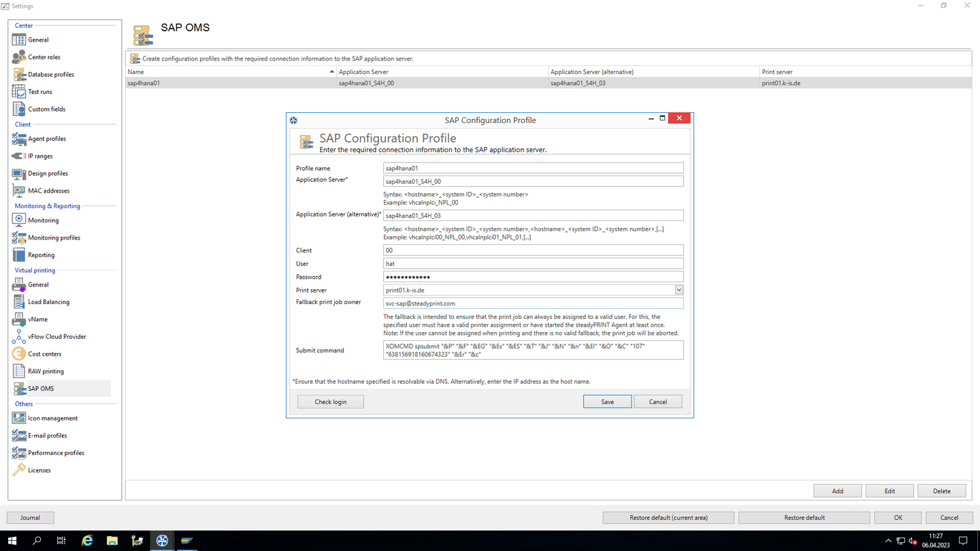Expand the Print server dropdown

point(679,290)
